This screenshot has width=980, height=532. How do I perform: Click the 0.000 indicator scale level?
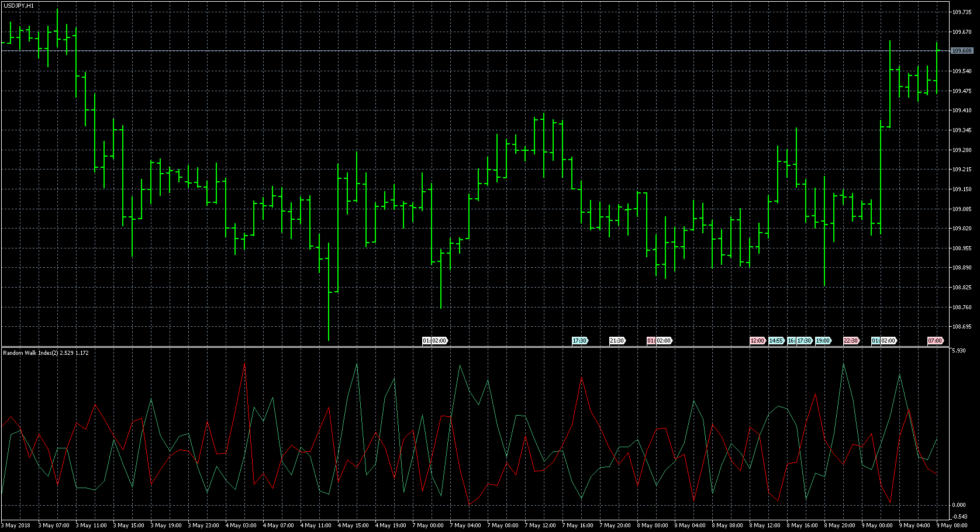coord(959,505)
